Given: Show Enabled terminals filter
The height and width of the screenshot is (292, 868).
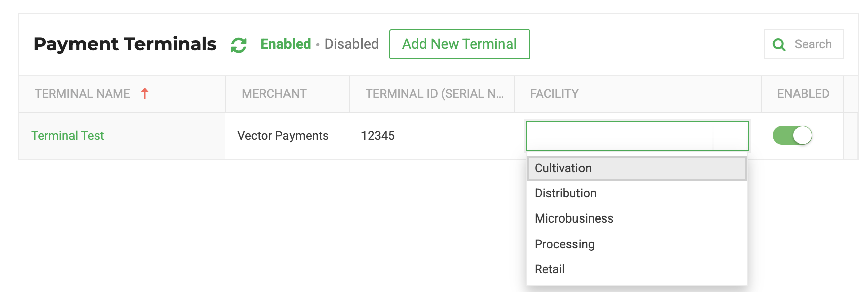Looking at the screenshot, I should tap(285, 44).
